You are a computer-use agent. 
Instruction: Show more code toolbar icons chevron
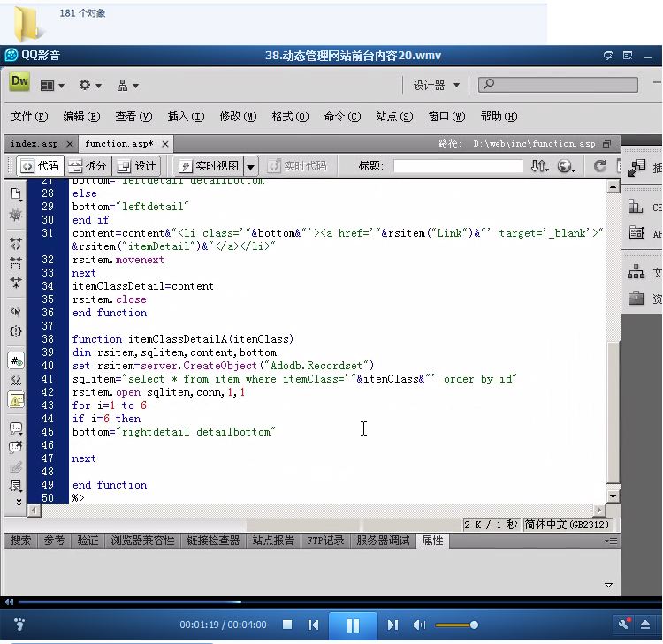(x=19, y=502)
